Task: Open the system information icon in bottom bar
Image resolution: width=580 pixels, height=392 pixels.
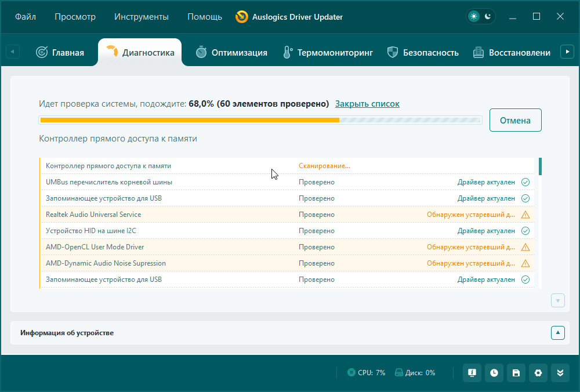Action: [472, 373]
